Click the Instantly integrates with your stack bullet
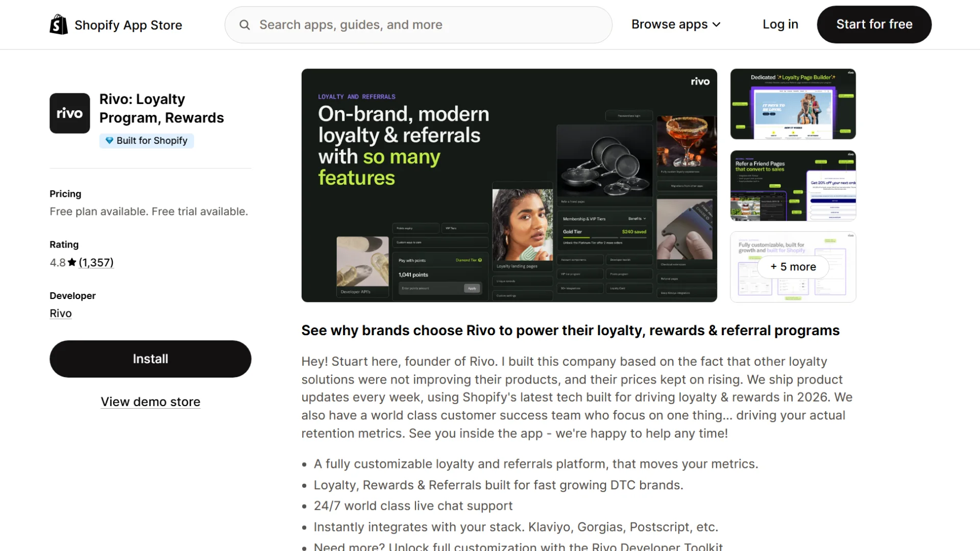Image resolution: width=980 pixels, height=551 pixels. tap(516, 527)
